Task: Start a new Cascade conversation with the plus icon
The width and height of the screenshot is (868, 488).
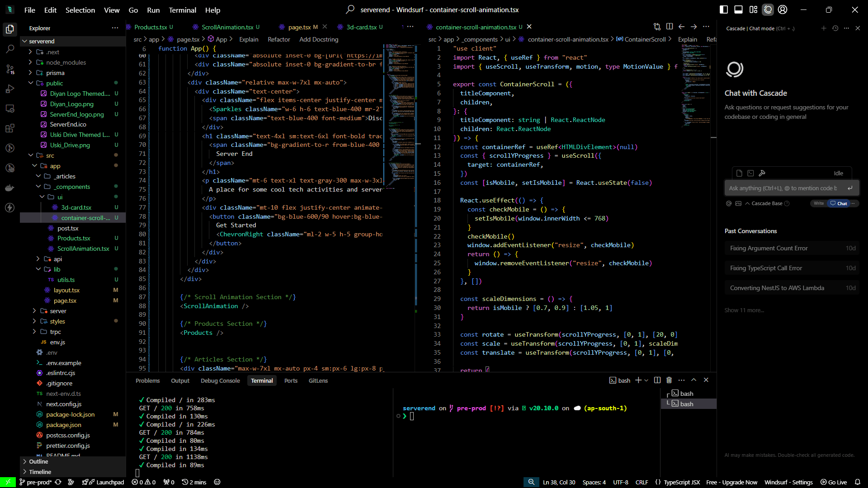Action: (x=823, y=28)
